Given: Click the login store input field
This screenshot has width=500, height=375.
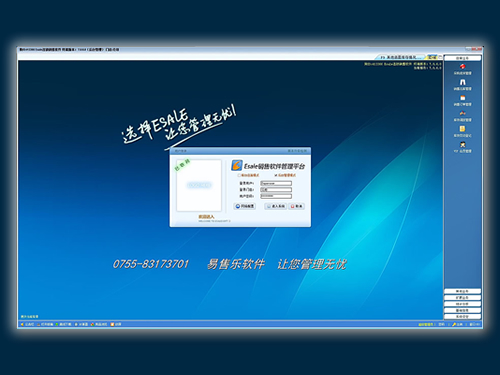Looking at the screenshot, I should [276, 190].
